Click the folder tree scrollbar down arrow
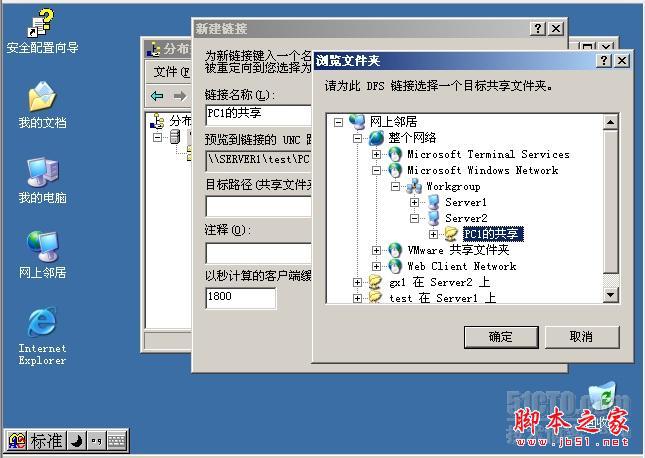645x458 pixels. pyautogui.click(x=610, y=295)
